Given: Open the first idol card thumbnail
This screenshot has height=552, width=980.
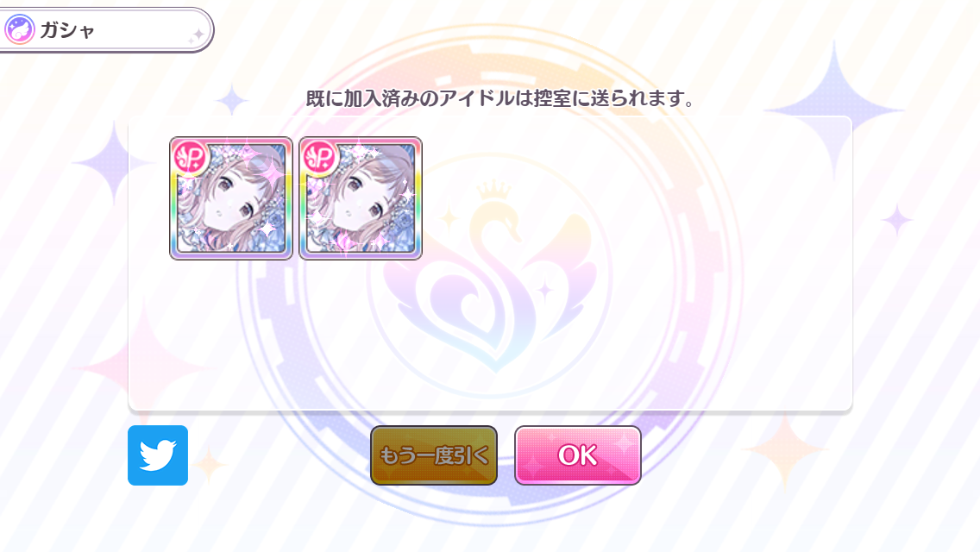Looking at the screenshot, I should pyautogui.click(x=230, y=198).
